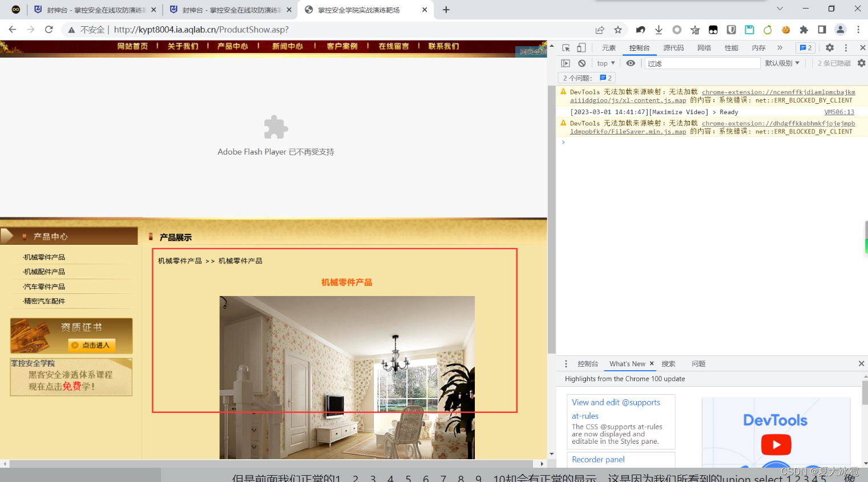Activate DevTools inspect element picker
This screenshot has width=868, height=482.
click(566, 48)
